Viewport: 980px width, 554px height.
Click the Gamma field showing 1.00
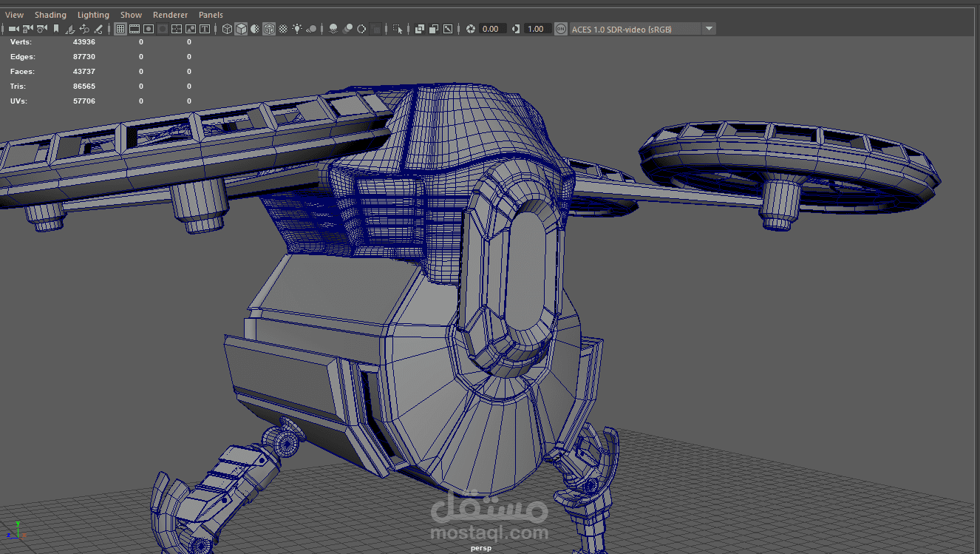537,29
